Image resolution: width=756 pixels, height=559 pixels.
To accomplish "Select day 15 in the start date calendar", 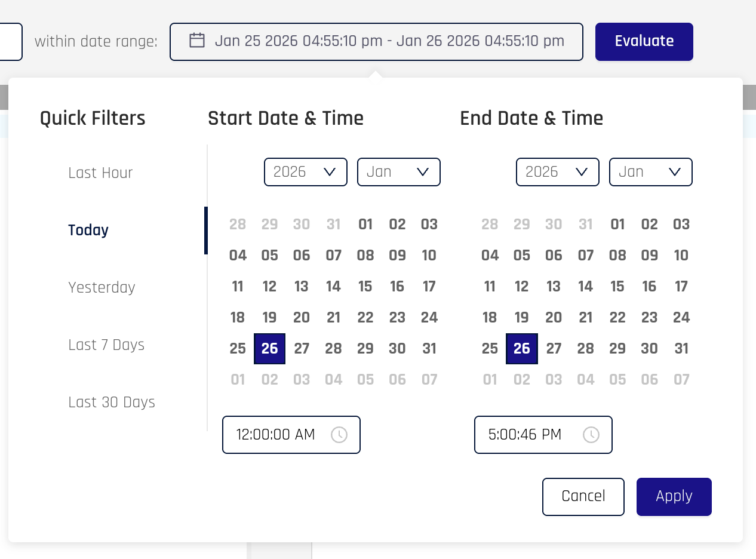I will click(x=365, y=286).
